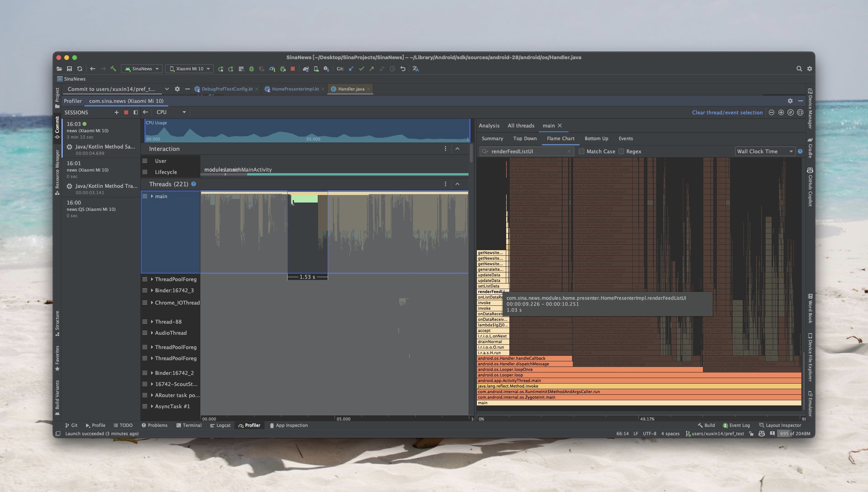Click zoom in icon in profiler toolbar
The image size is (868, 492).
coord(781,112)
